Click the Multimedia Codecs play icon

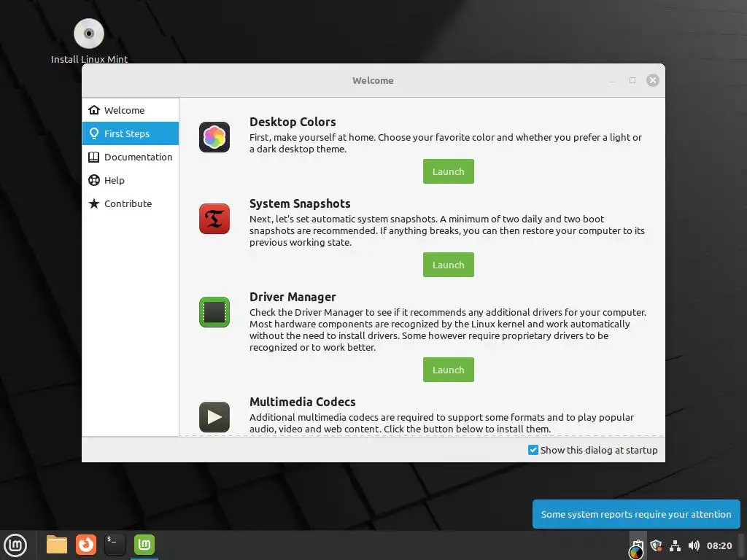[x=214, y=417]
